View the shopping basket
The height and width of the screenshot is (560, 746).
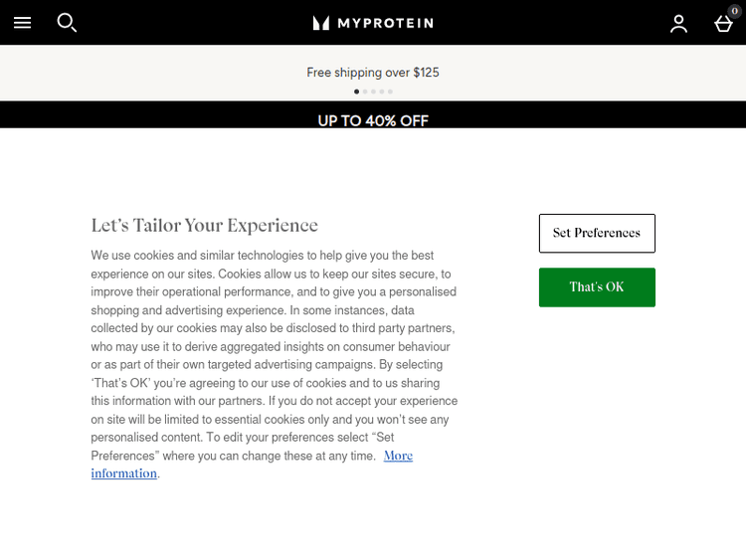(723, 25)
